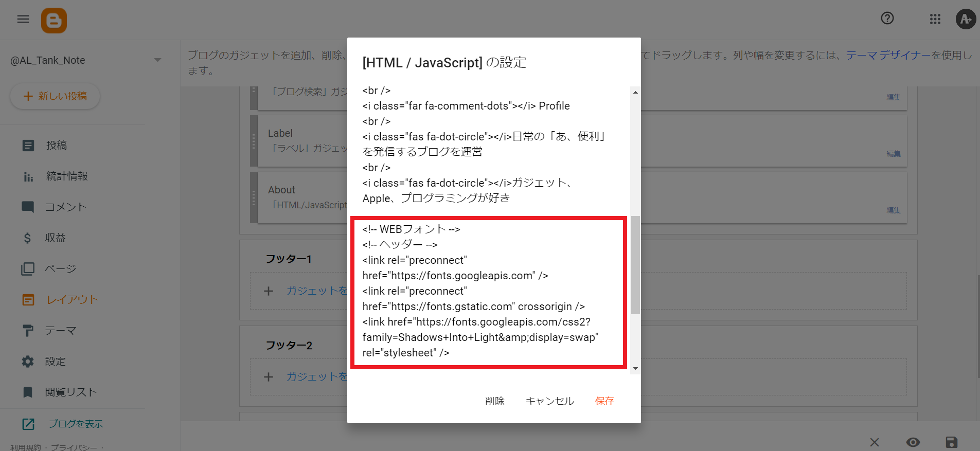Click the 収益 dollar sign icon
The image size is (980, 451).
[27, 238]
